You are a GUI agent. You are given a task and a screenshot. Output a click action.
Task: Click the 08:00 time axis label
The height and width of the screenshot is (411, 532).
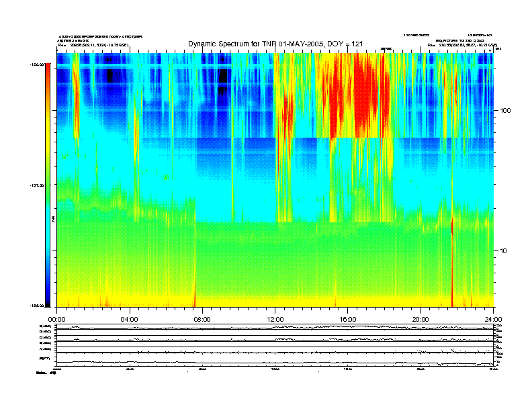pyautogui.click(x=202, y=319)
